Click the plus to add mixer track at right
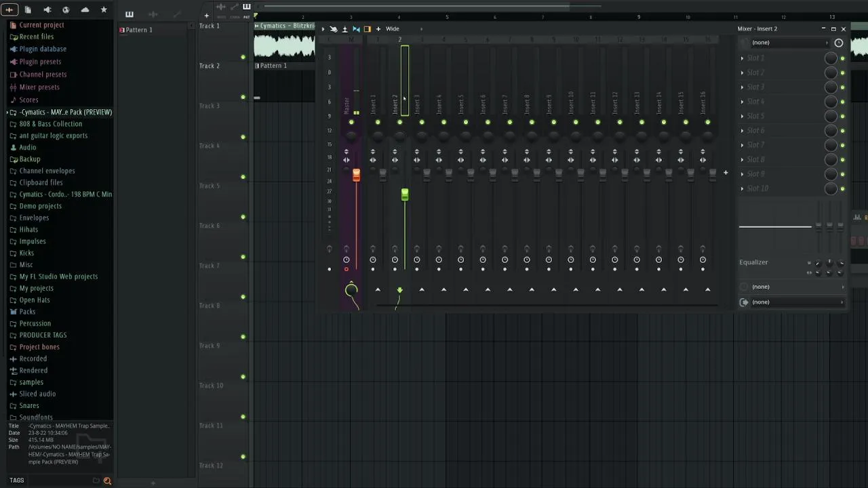 [x=726, y=173]
